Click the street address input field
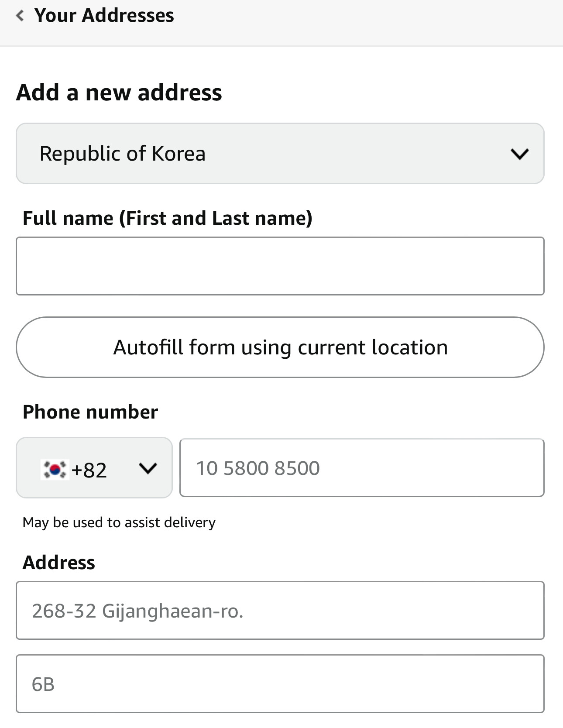The height and width of the screenshot is (728, 563). click(280, 611)
